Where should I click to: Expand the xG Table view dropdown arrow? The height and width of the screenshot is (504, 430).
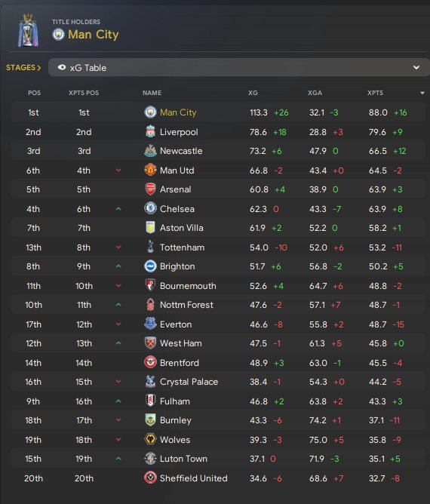tap(416, 67)
